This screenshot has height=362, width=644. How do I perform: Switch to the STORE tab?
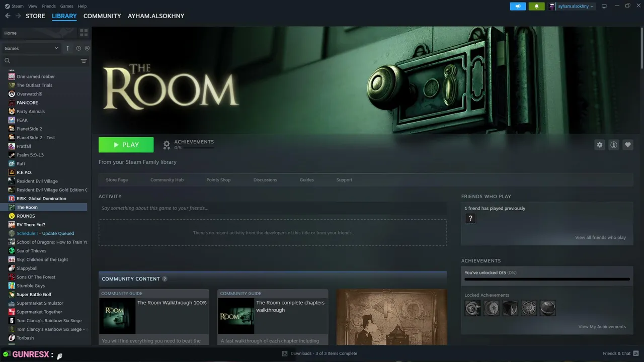[35, 16]
